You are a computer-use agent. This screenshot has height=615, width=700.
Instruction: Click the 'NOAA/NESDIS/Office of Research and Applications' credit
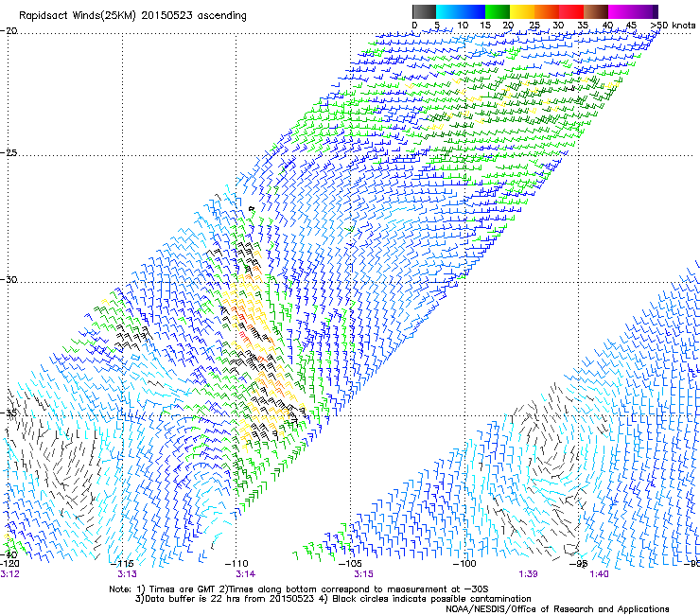[557, 609]
